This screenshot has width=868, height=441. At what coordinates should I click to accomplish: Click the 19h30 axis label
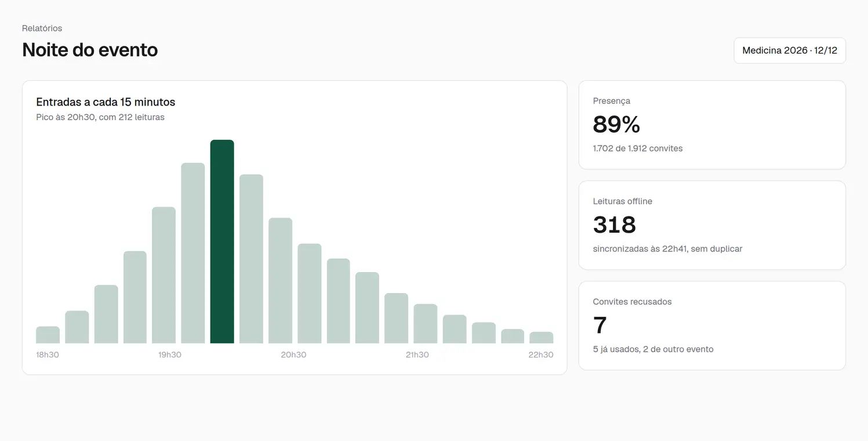coord(170,355)
